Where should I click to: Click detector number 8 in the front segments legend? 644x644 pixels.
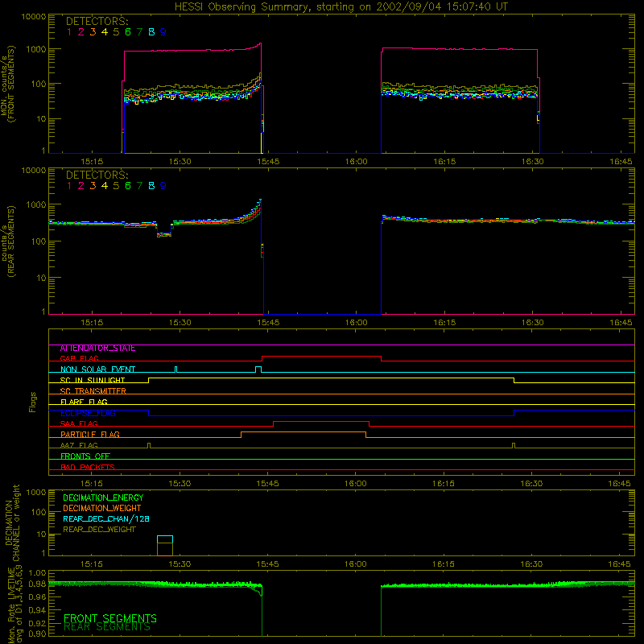click(x=151, y=32)
